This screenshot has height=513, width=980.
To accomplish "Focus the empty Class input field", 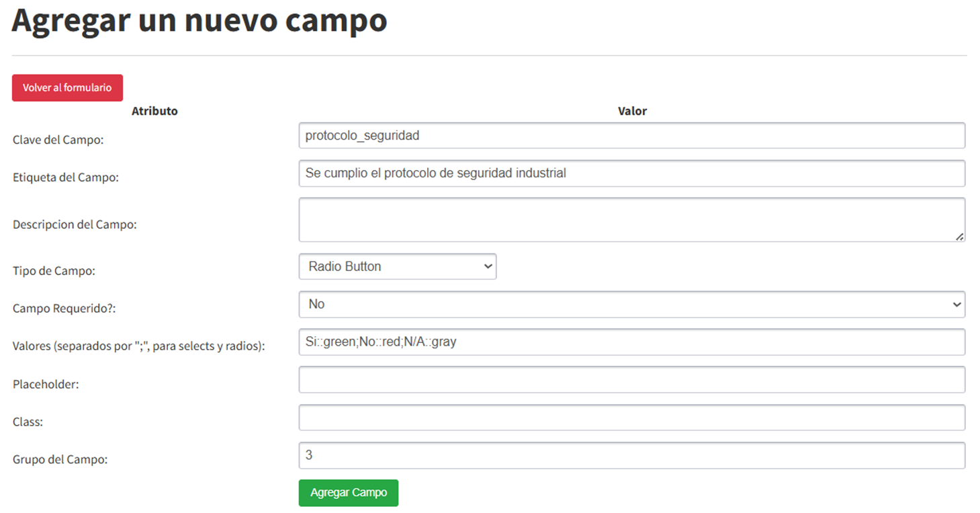I will (632, 418).
